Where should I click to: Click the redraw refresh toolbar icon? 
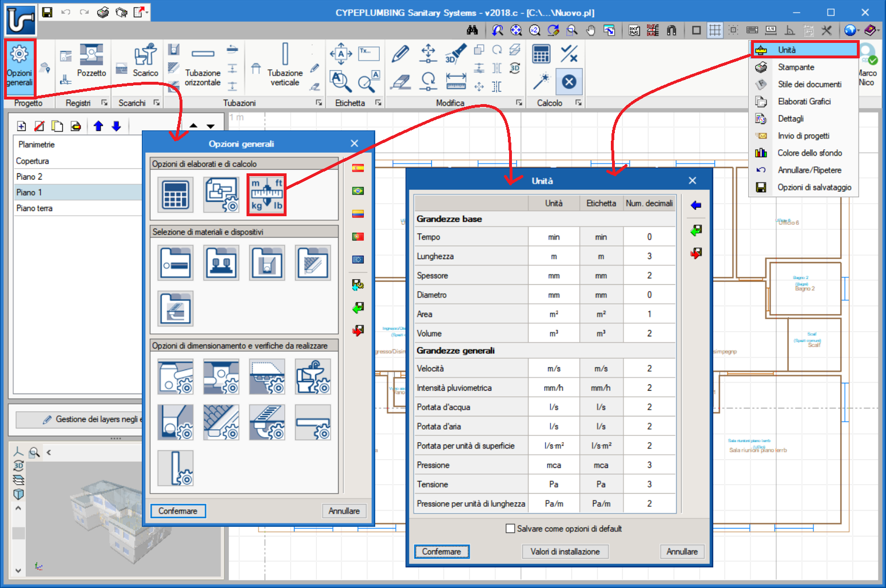coord(553,30)
